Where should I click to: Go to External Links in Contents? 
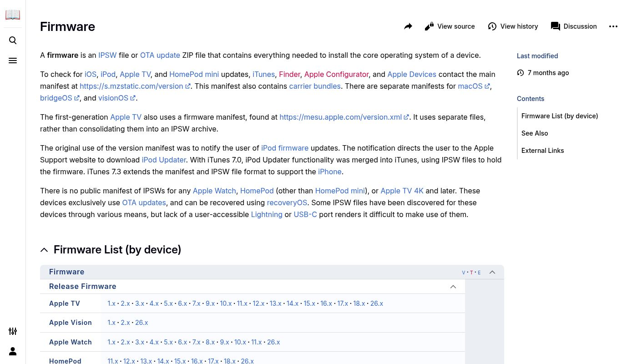pos(542,151)
